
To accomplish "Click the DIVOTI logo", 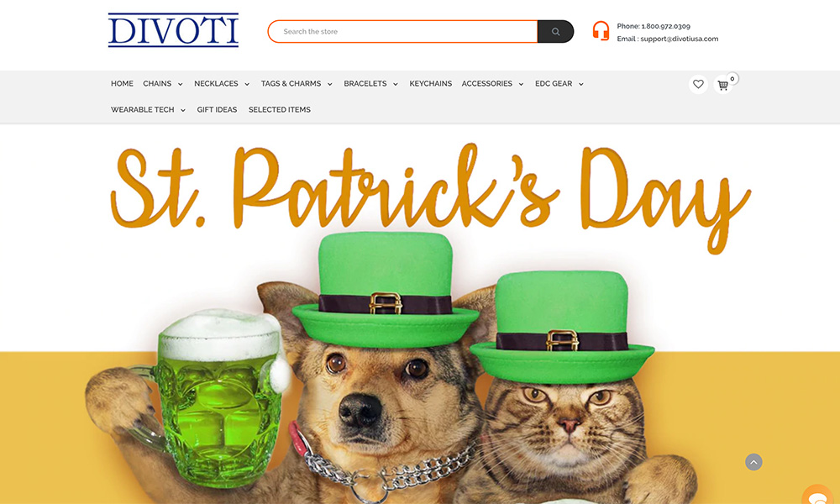I will [x=174, y=30].
